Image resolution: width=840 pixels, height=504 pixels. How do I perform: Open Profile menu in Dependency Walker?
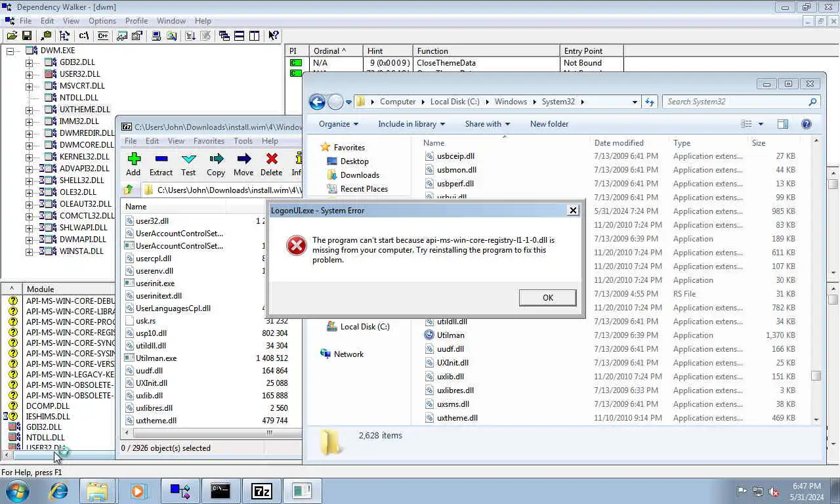[x=136, y=21]
